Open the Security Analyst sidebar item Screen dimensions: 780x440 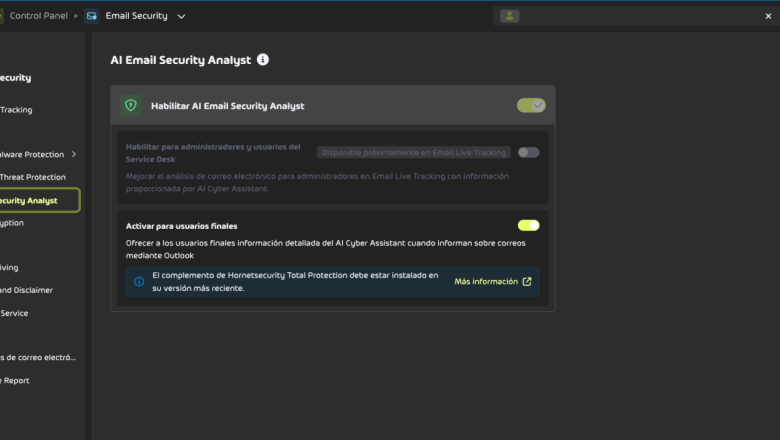click(30, 200)
